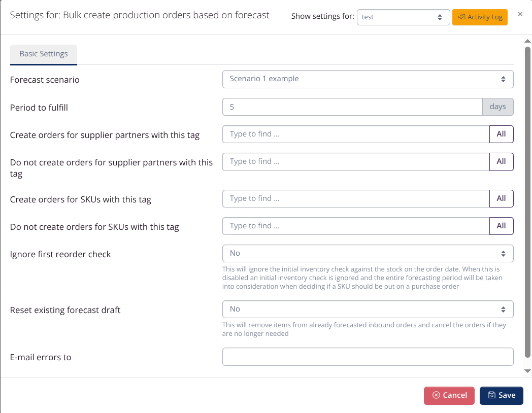
Task: Click 'Do not create orders for supplier partners' field
Action: click(355, 162)
